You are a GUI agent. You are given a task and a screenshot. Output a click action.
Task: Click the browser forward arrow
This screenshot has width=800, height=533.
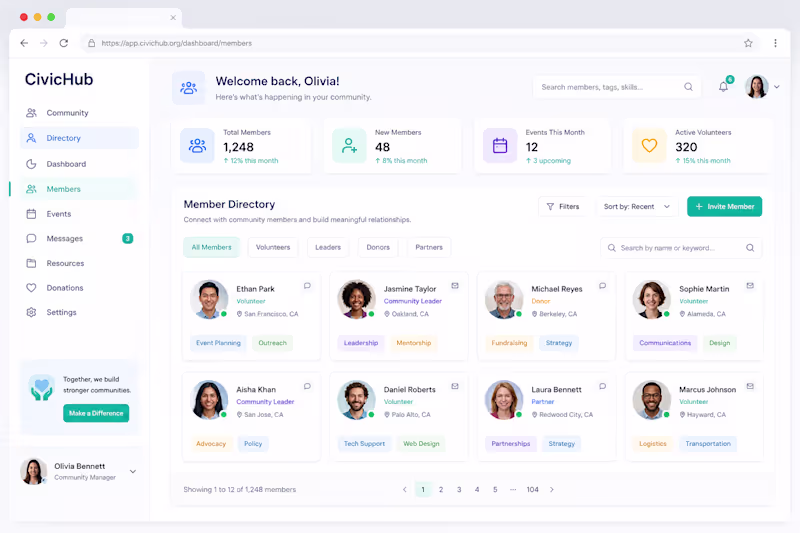point(44,43)
